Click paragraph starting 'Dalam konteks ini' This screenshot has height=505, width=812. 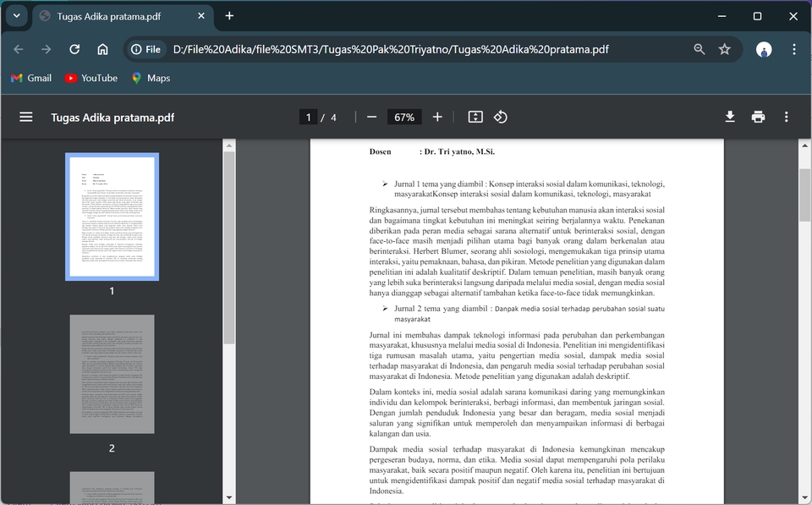[517, 413]
